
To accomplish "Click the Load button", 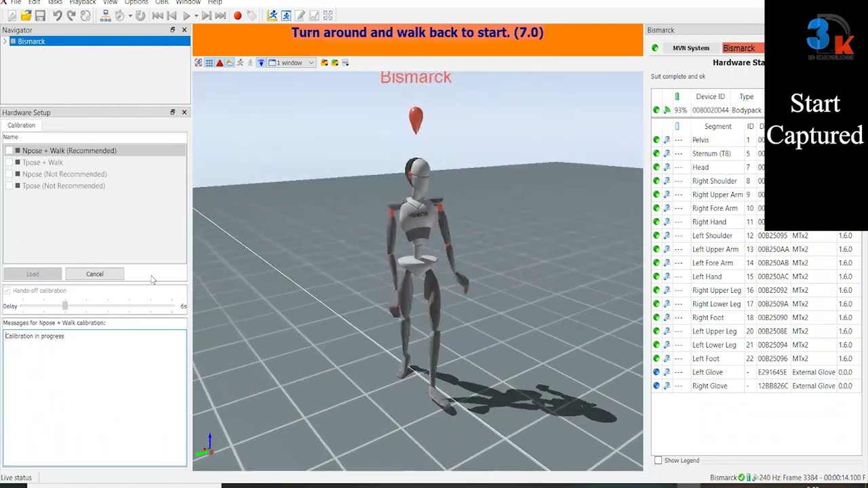I will tap(33, 274).
